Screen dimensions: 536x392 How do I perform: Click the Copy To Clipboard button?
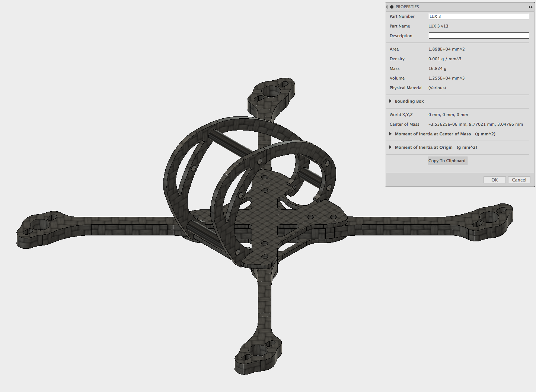(x=447, y=161)
